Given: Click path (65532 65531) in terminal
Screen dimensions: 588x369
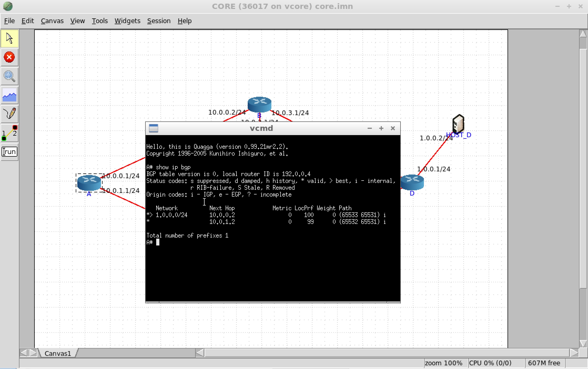Looking at the screenshot, I should (359, 222).
